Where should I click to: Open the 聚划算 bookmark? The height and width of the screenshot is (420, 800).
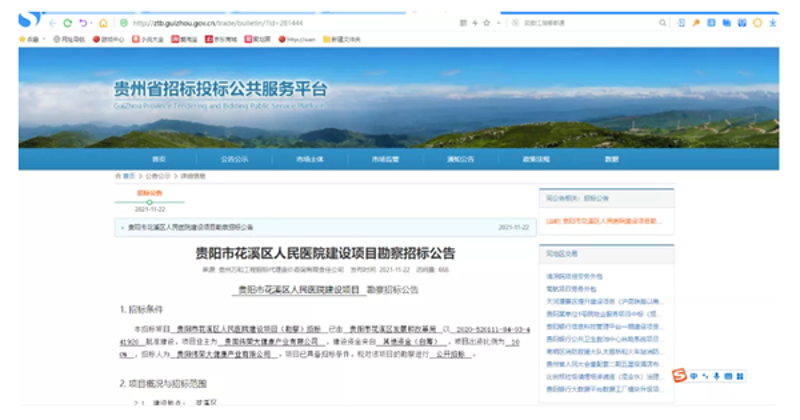click(x=258, y=39)
